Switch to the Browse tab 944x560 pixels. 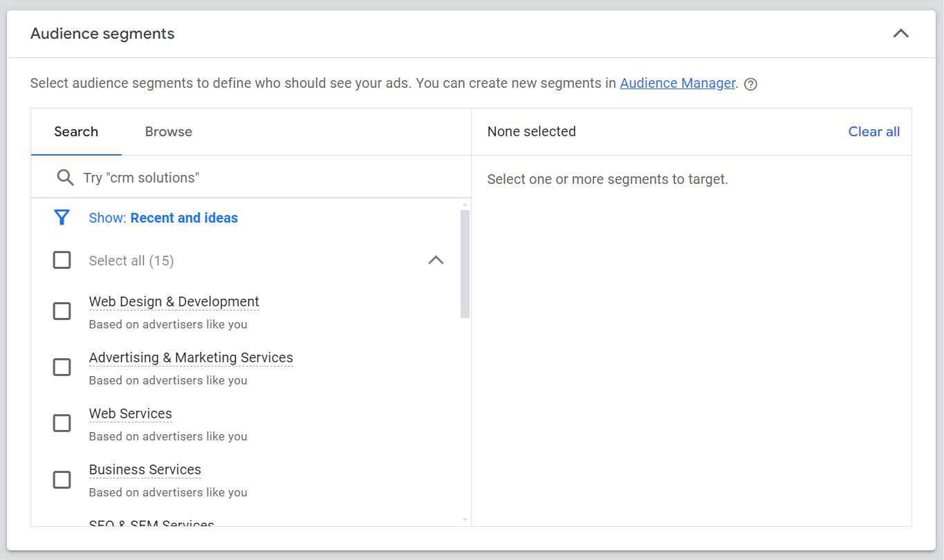point(168,131)
